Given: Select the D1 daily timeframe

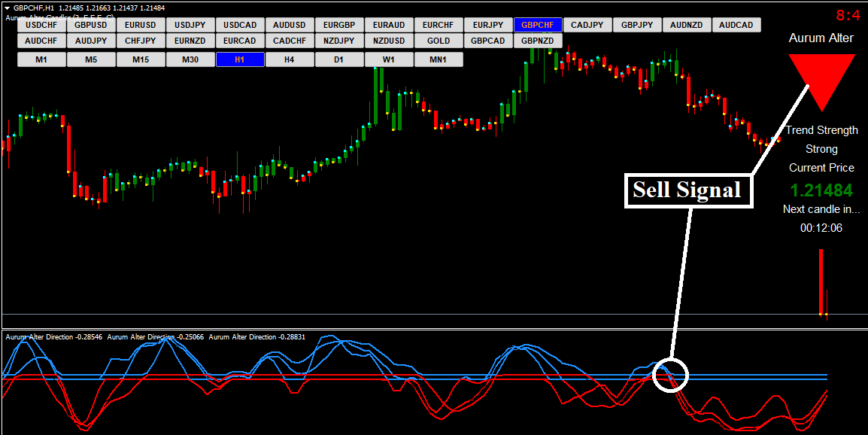Looking at the screenshot, I should click(x=339, y=59).
